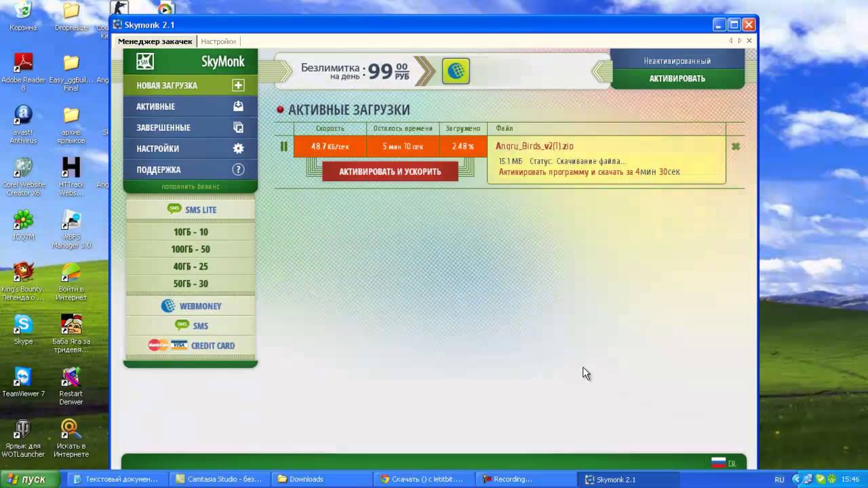Click the Загружено column header

point(463,128)
